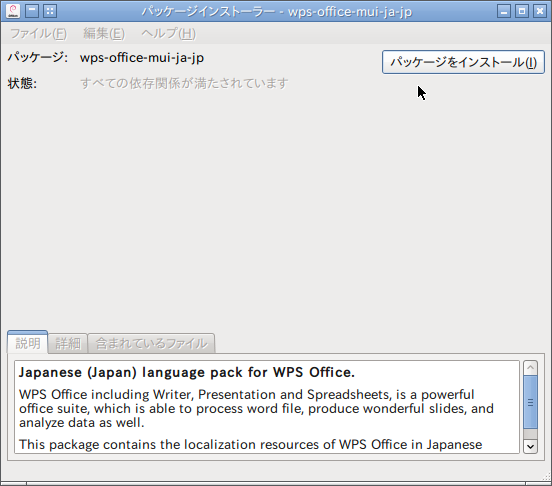Click the line 'This package contains the localization'
The width and height of the screenshot is (552, 486).
pyautogui.click(x=250, y=444)
